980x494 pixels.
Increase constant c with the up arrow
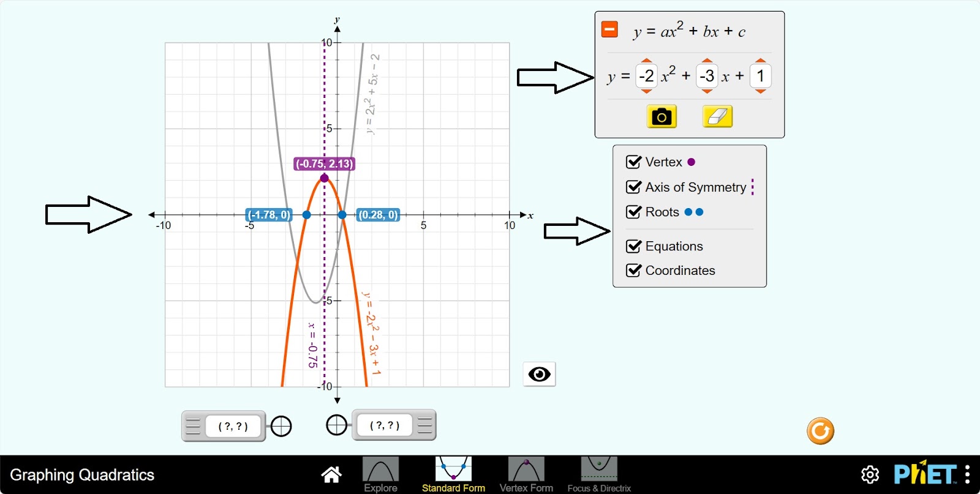(760, 61)
